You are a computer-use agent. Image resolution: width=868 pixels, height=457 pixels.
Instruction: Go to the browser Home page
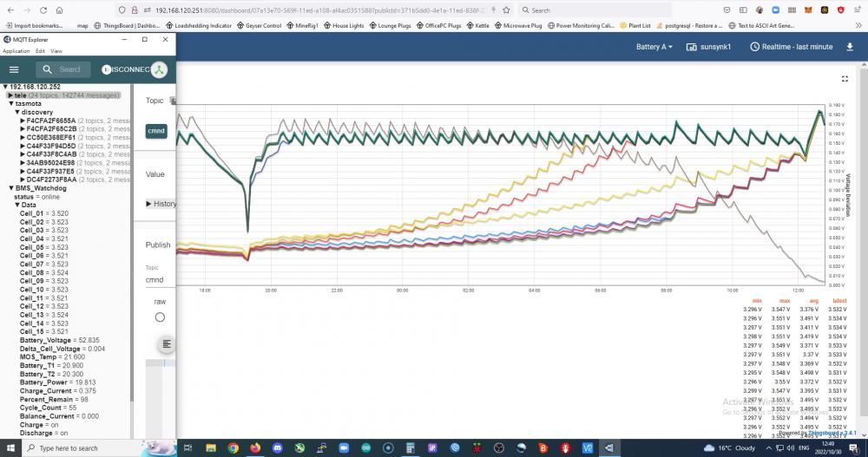59,10
